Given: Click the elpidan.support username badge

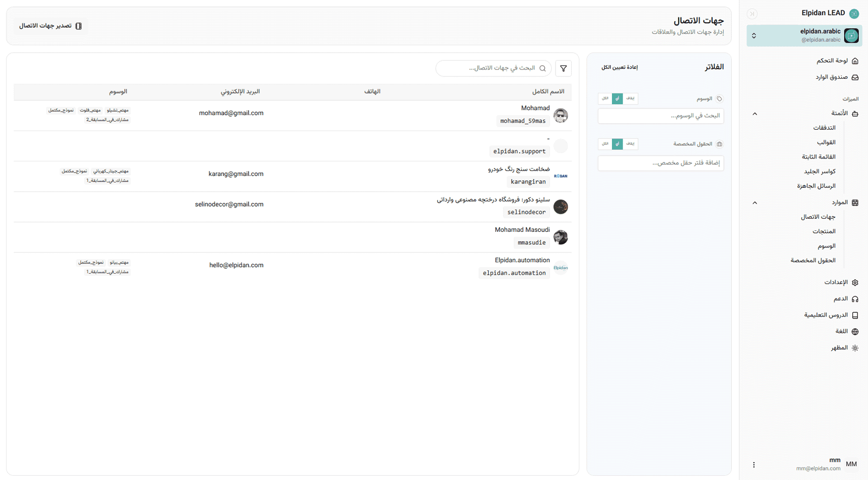Looking at the screenshot, I should [x=519, y=151].
